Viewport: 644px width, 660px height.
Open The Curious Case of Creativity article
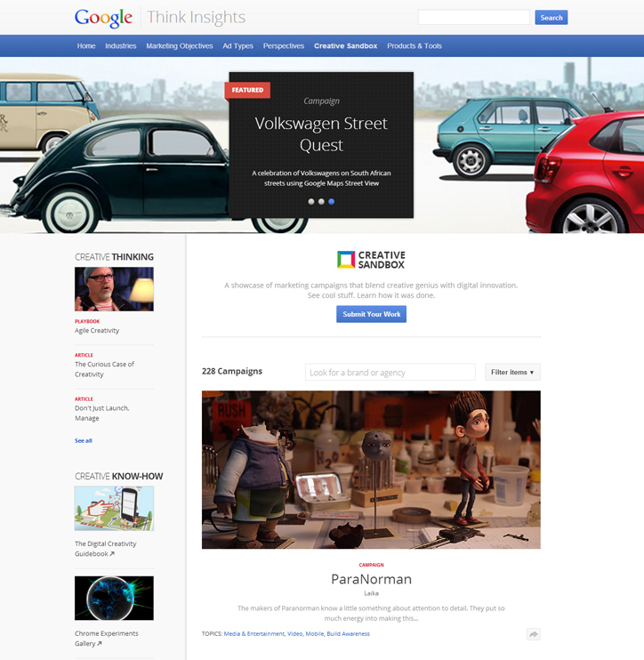tap(104, 369)
